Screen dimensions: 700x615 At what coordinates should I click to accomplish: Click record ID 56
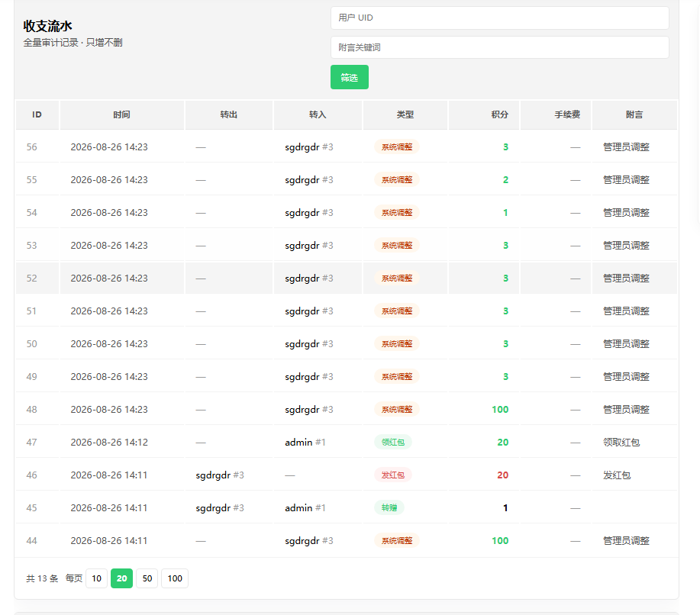(32, 147)
